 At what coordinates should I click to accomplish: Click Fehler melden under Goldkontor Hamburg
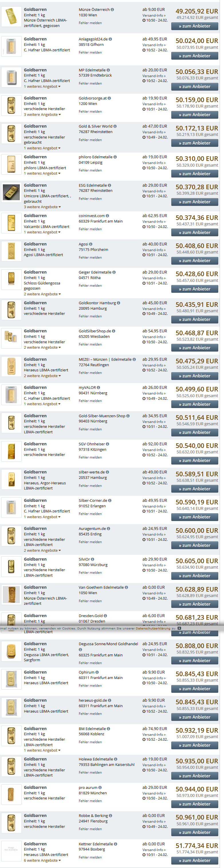(x=90, y=316)
